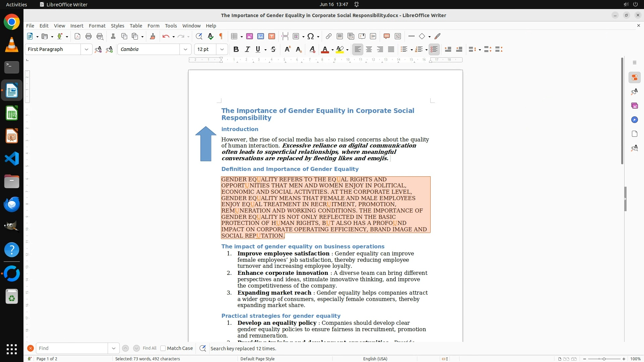Toggle formatting marks pilcrow icon
The image size is (644, 362).
click(x=221, y=36)
